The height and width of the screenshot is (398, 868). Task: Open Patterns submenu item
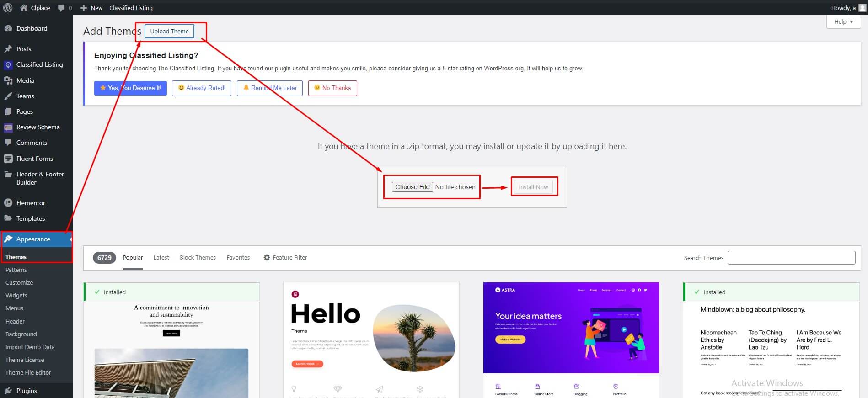click(16, 270)
